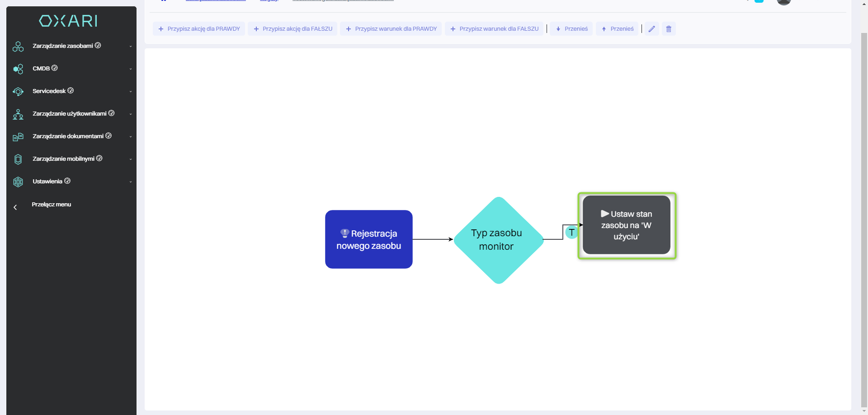Viewport: 868px width, 415px height.
Task: Expand the Zarządzanie zasobami menu chevron
Action: (x=131, y=46)
